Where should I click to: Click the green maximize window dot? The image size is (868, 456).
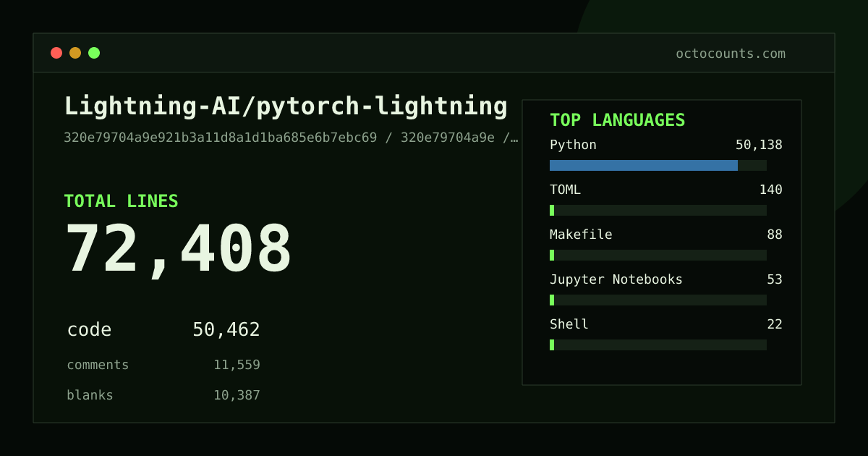click(94, 53)
